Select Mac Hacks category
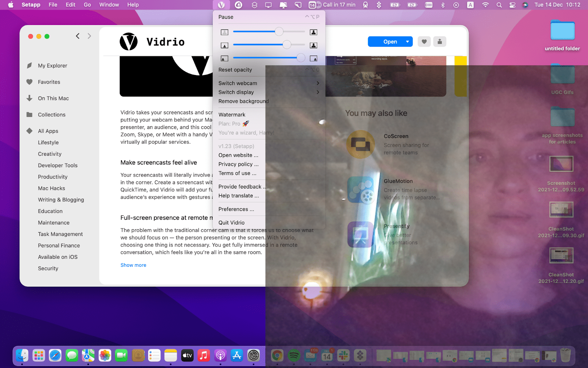 pos(51,188)
